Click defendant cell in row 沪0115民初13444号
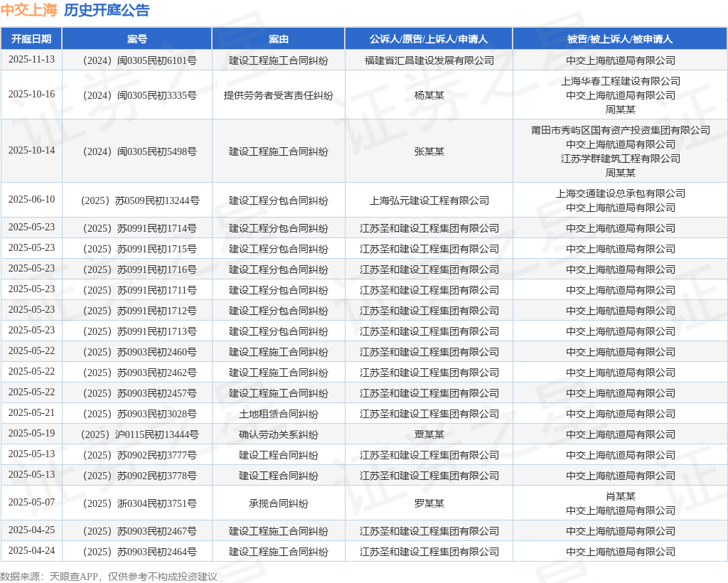This screenshot has height=583, width=728. 620,434
